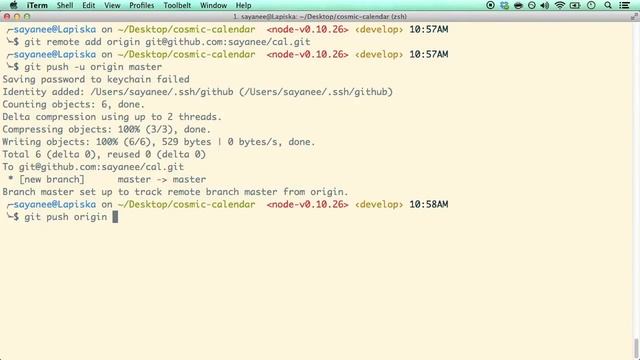The height and width of the screenshot is (360, 640).
Task: Open the View menu
Action: click(x=112, y=5)
